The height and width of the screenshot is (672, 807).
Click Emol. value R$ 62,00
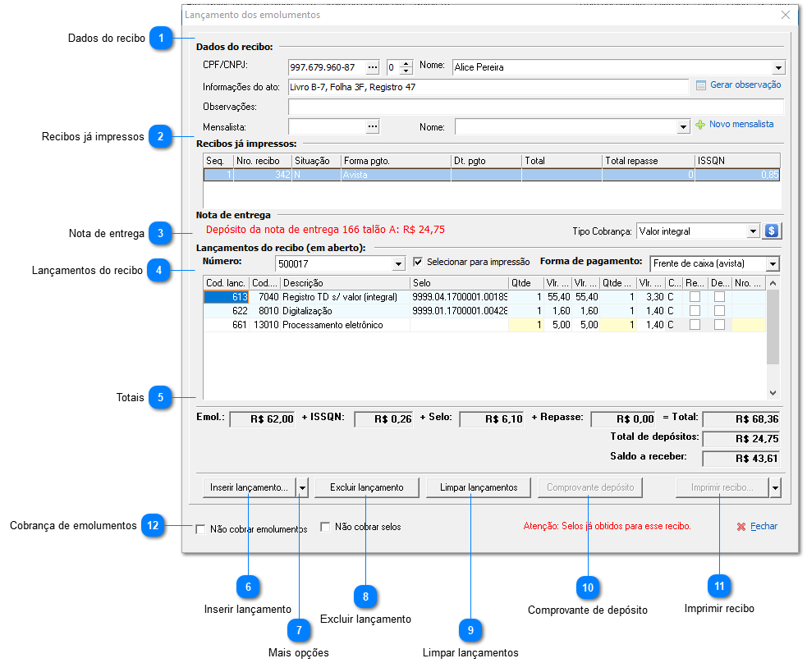click(262, 419)
